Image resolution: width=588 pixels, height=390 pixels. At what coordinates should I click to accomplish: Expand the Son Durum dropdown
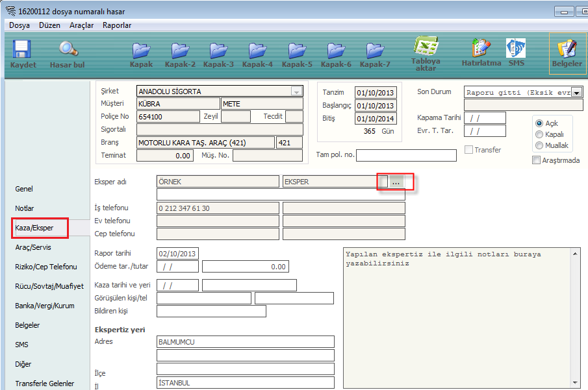click(x=577, y=93)
